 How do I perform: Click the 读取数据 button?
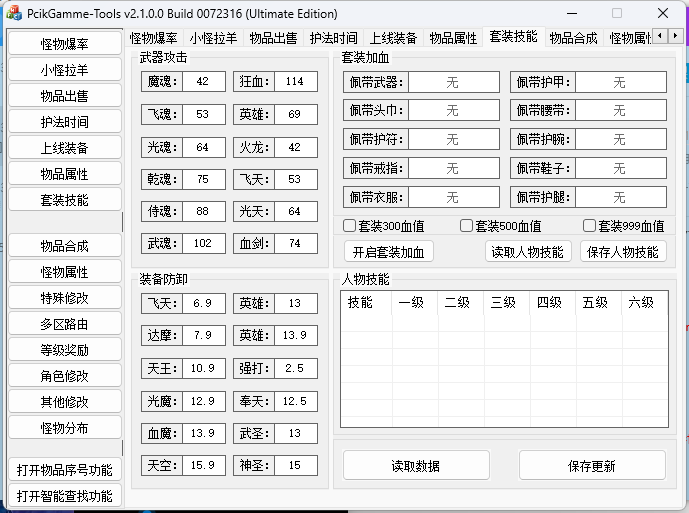pos(416,466)
